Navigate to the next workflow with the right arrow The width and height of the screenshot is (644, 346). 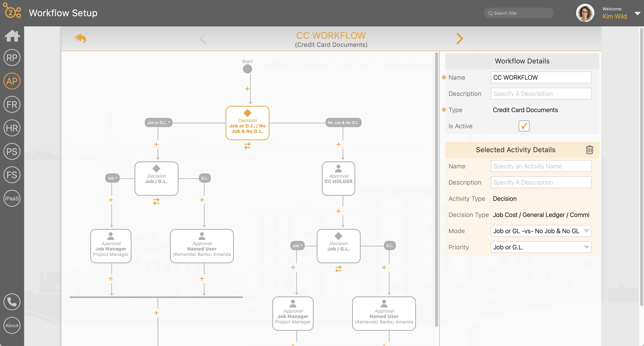tap(459, 38)
